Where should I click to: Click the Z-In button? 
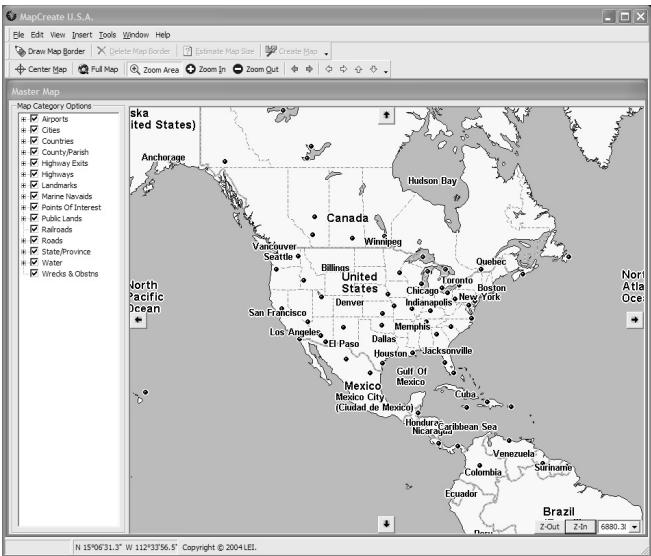(x=580, y=527)
